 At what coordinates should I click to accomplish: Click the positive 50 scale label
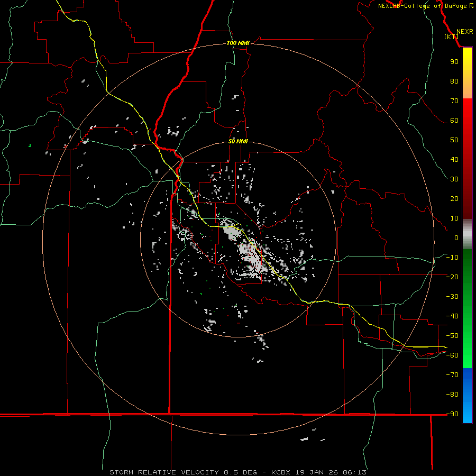(x=454, y=140)
